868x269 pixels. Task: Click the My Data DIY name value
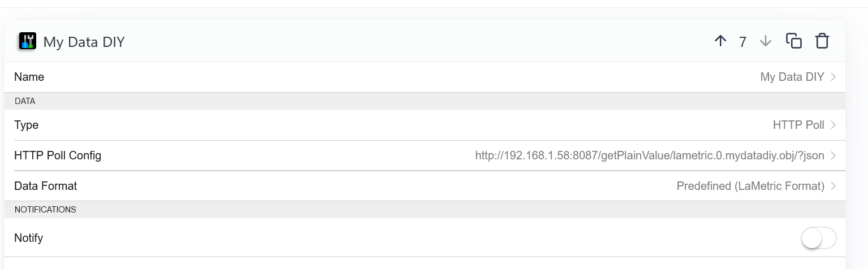coord(792,77)
